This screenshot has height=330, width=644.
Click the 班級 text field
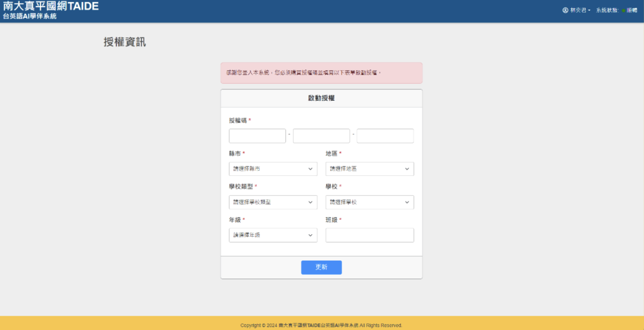[x=370, y=235]
